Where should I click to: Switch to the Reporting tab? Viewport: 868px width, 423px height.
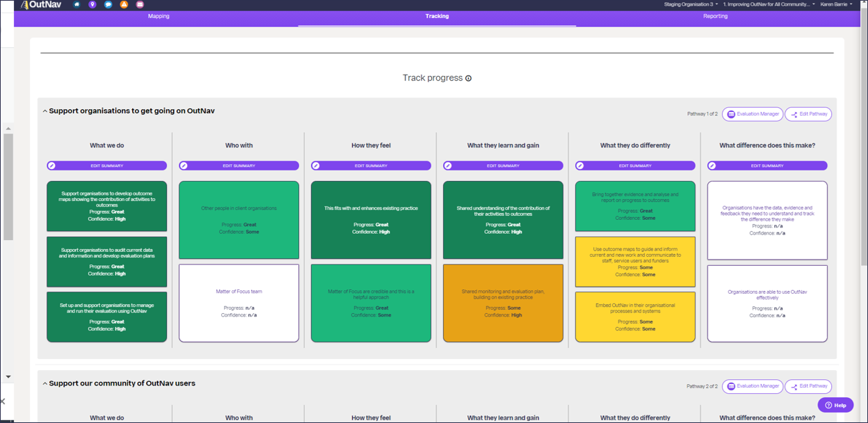(715, 17)
